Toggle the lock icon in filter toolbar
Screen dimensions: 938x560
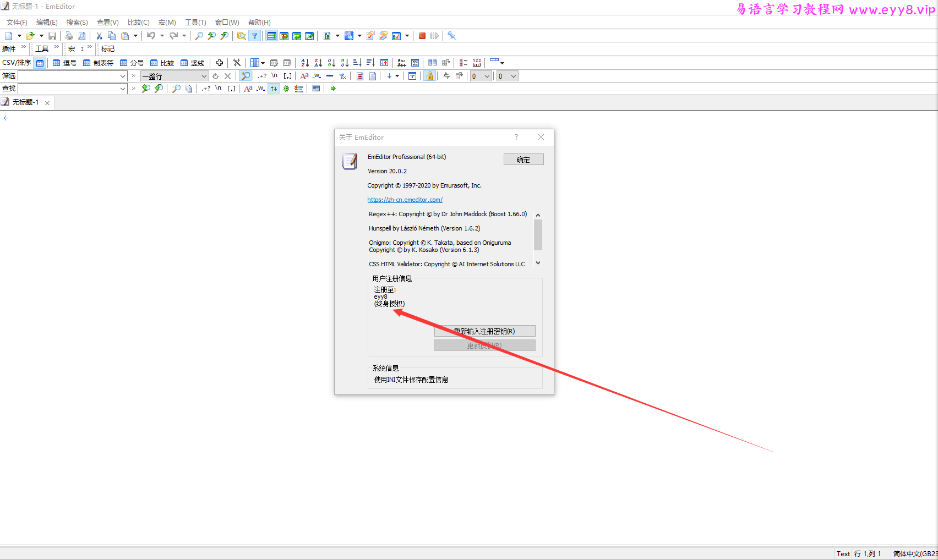coord(430,76)
